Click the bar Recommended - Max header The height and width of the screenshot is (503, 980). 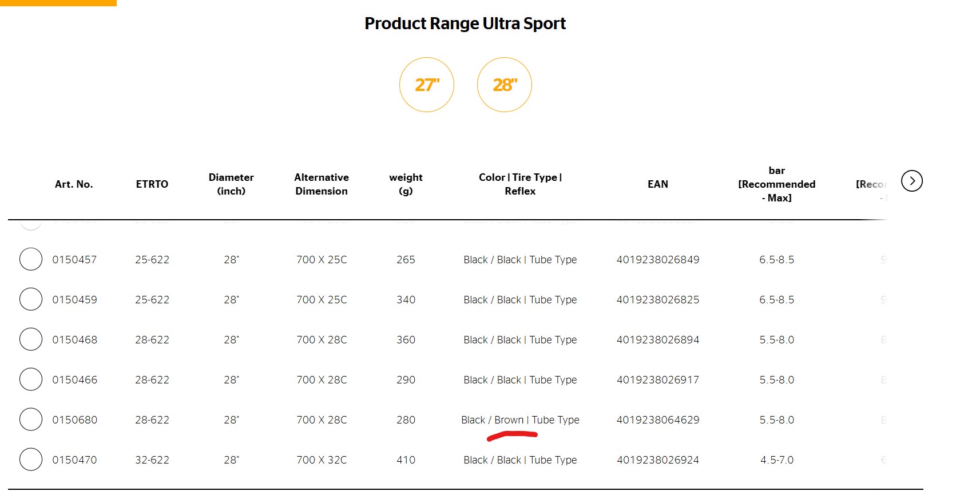click(x=777, y=184)
